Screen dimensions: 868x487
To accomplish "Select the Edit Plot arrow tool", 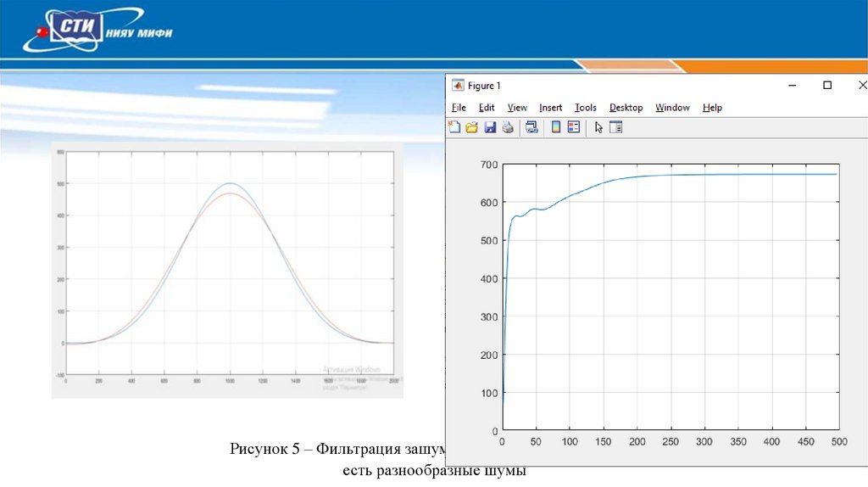I will pyautogui.click(x=598, y=127).
